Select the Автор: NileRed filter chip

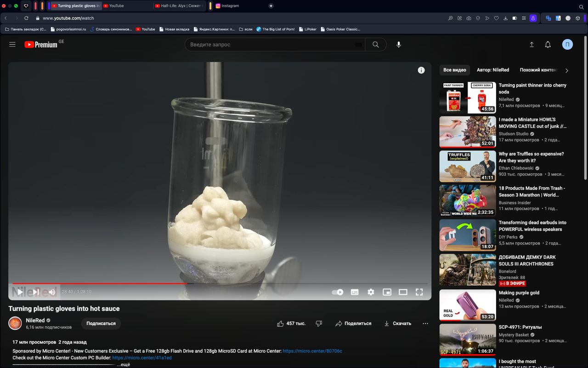point(493,70)
